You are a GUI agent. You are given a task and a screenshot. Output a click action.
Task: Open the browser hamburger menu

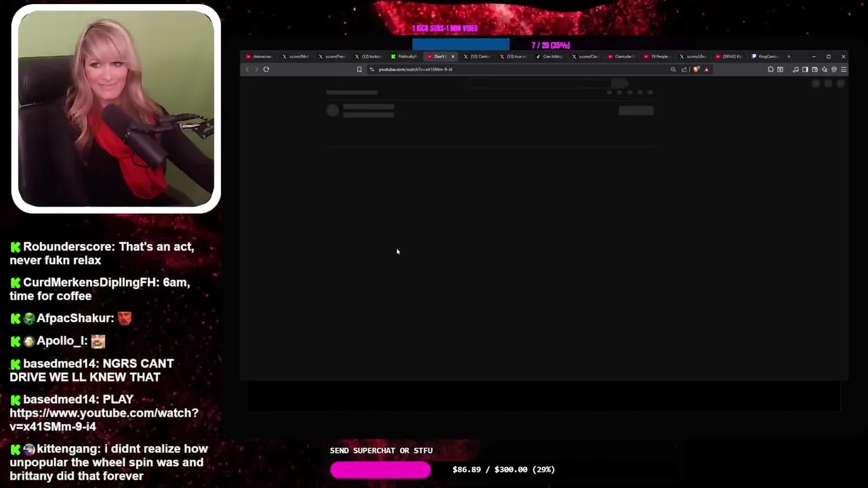click(844, 69)
